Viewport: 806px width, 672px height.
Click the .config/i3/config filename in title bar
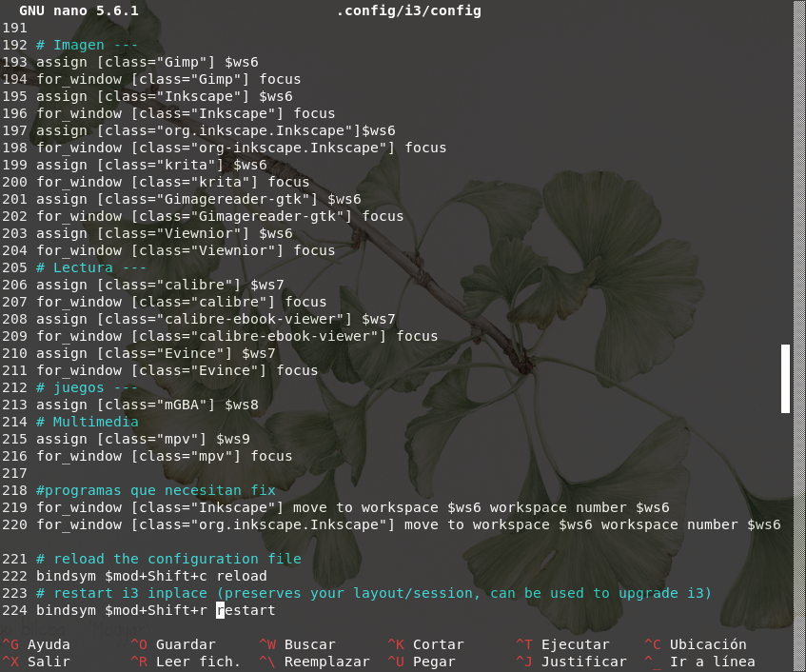(408, 10)
